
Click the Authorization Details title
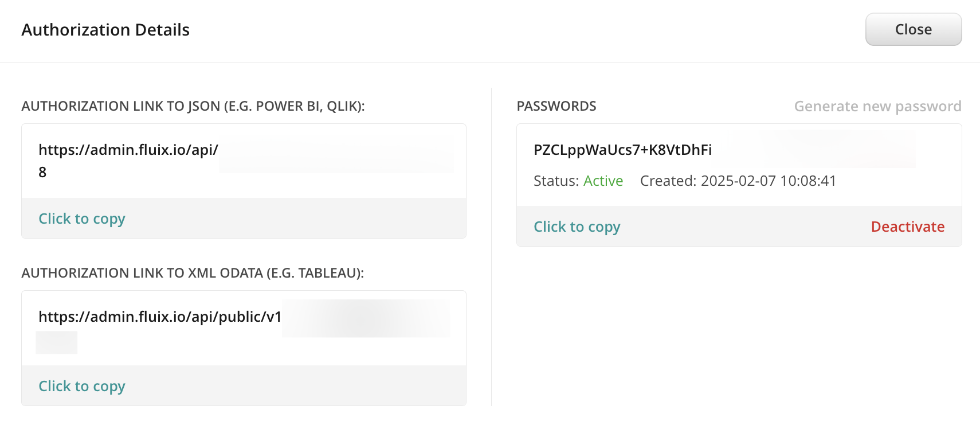[105, 30]
